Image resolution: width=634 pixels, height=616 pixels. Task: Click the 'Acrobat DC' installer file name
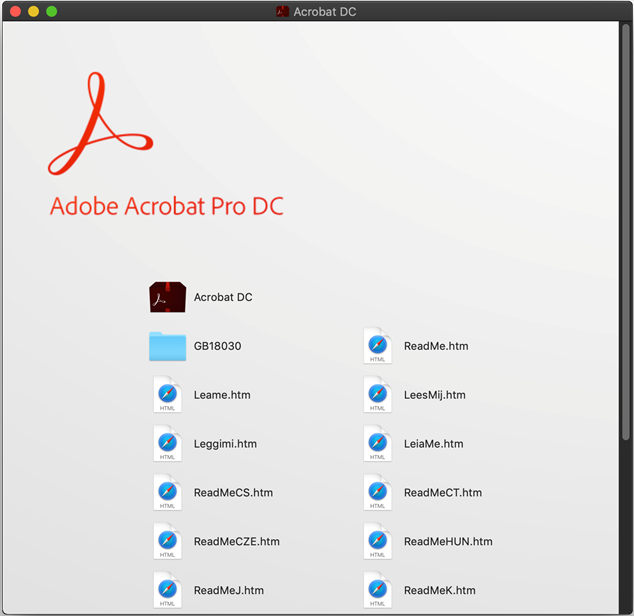pyautogui.click(x=223, y=297)
